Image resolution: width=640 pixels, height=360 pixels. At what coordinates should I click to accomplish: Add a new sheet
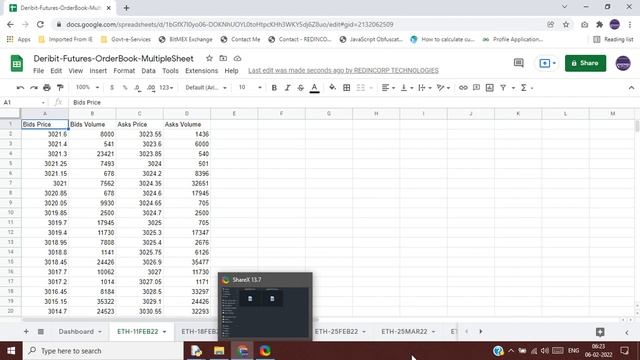pos(26,331)
